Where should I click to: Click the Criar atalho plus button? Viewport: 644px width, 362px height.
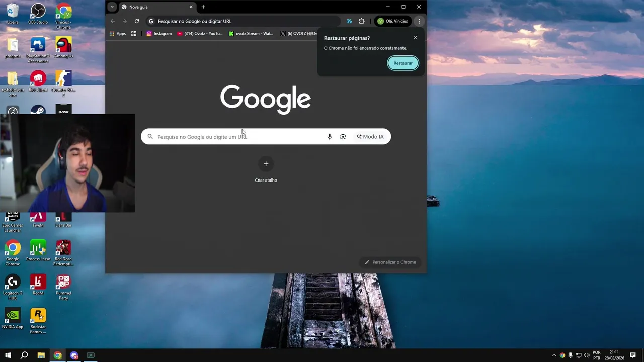(x=266, y=164)
